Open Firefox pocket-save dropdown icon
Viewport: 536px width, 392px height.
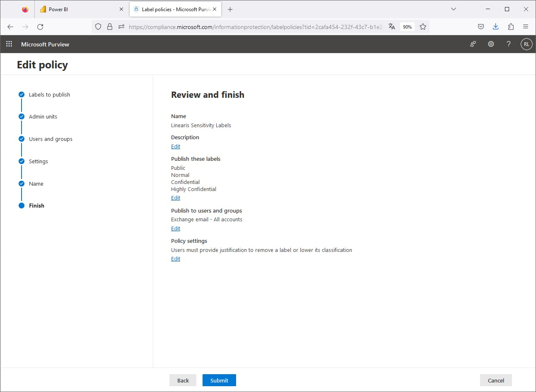480,26
